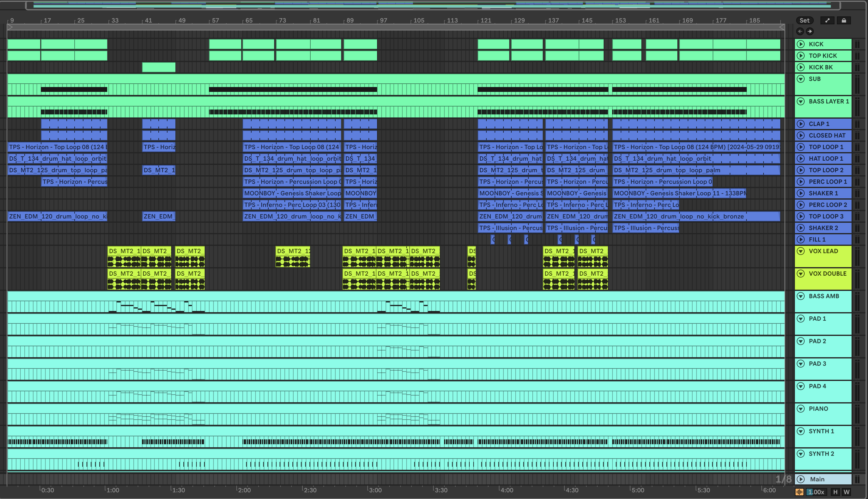Click the Lock Envelopes padlock icon
Screen dimensions: 868x499
[844, 21]
